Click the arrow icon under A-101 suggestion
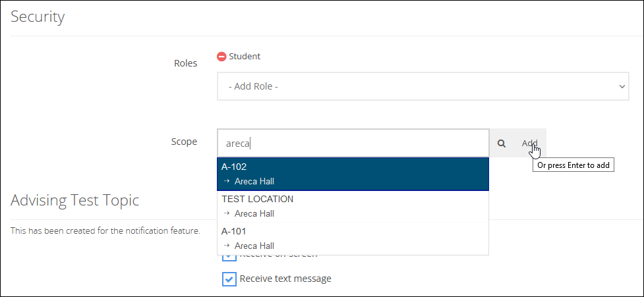This screenshot has height=297, width=644. [226, 246]
